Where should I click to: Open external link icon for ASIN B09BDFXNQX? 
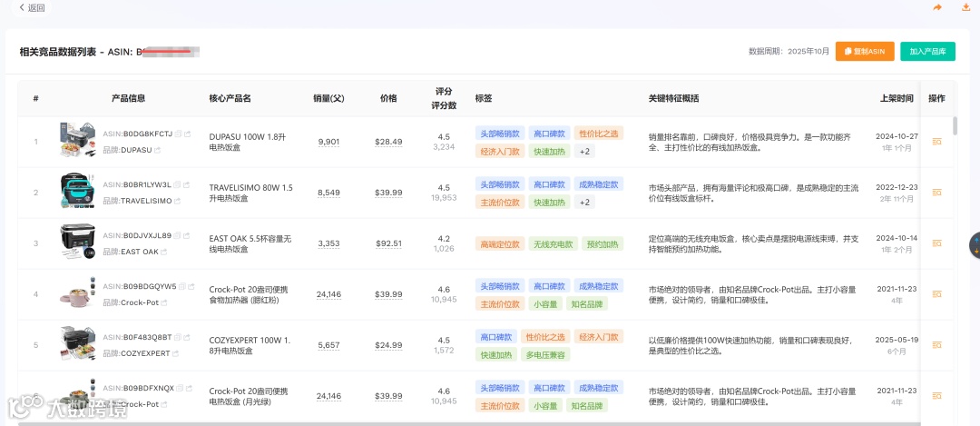(190, 389)
